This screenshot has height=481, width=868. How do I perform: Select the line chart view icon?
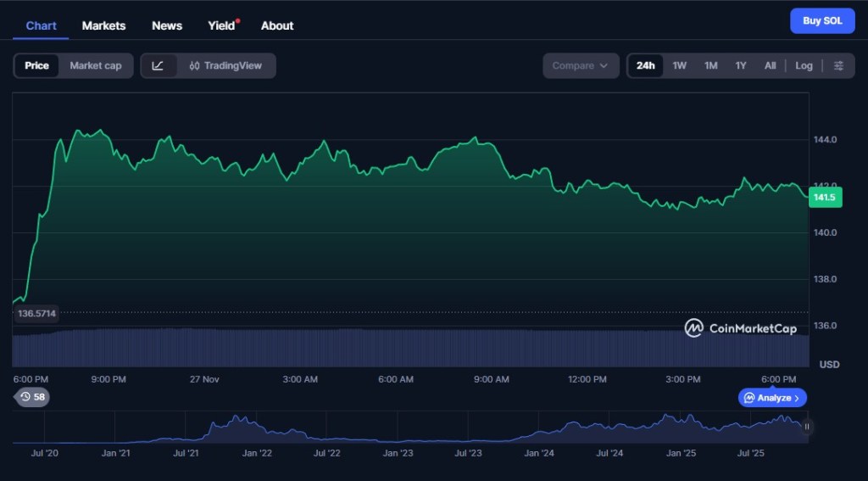(x=159, y=66)
